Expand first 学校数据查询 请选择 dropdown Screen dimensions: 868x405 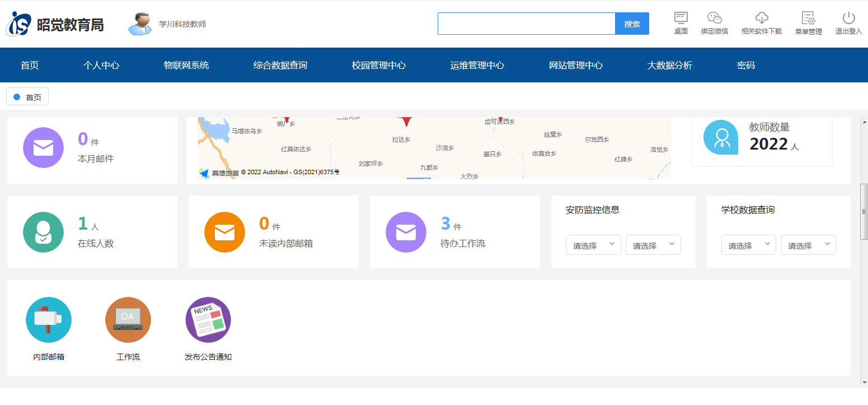pyautogui.click(x=748, y=245)
